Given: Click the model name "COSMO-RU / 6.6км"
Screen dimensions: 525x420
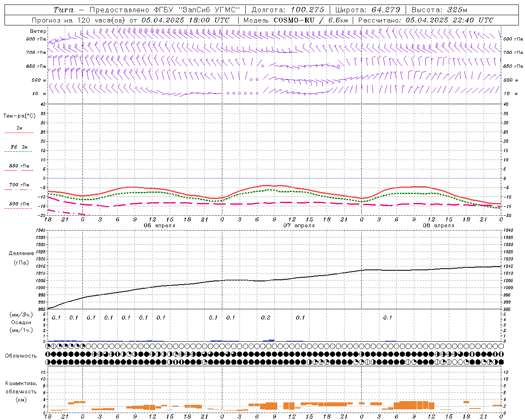Looking at the screenshot, I should (310, 20).
